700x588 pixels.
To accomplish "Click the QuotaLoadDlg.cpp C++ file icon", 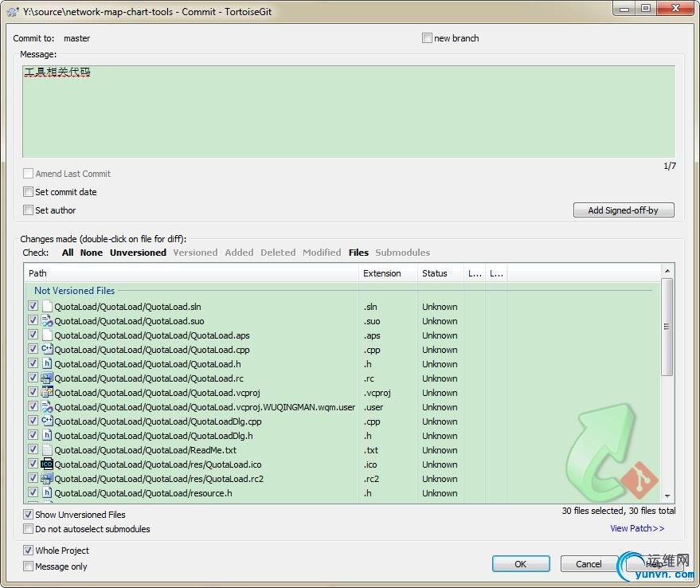I will coord(47,421).
